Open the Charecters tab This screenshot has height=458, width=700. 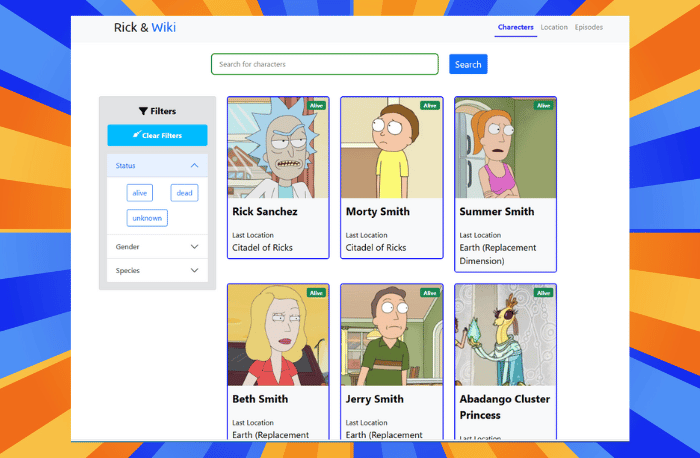coord(516,27)
